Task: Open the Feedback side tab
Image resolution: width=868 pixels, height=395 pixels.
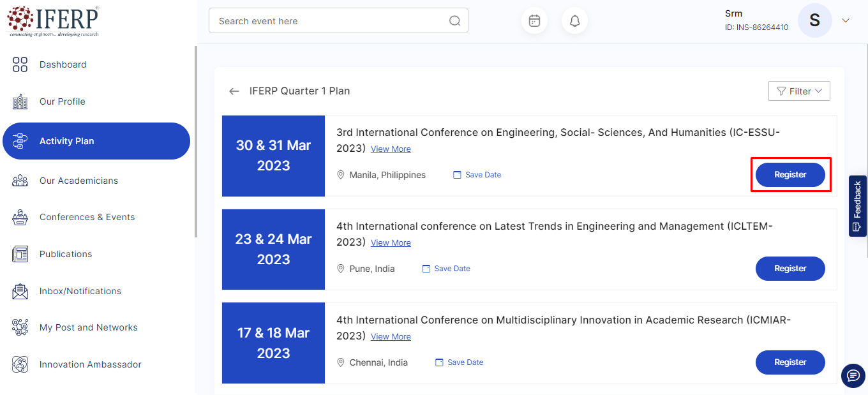Action: 857,205
